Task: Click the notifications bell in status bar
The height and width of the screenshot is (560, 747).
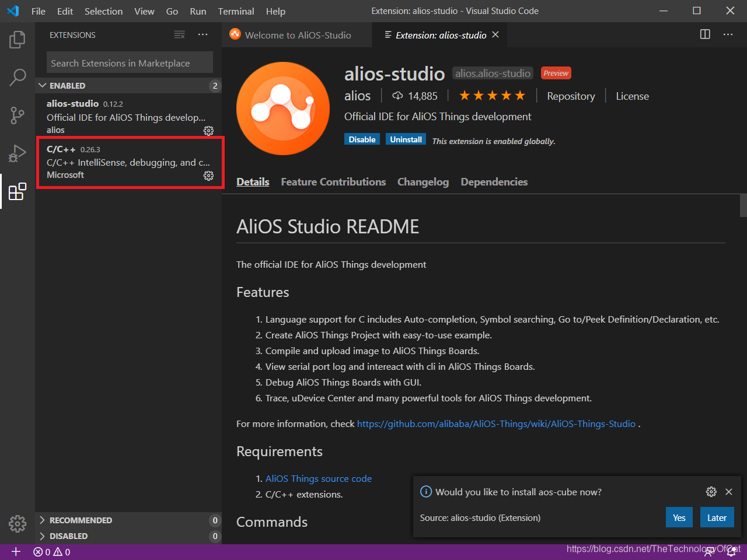Action: (731, 552)
